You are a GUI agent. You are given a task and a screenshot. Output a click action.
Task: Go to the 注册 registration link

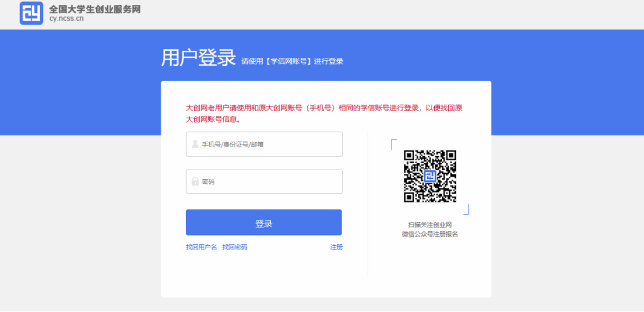point(336,247)
